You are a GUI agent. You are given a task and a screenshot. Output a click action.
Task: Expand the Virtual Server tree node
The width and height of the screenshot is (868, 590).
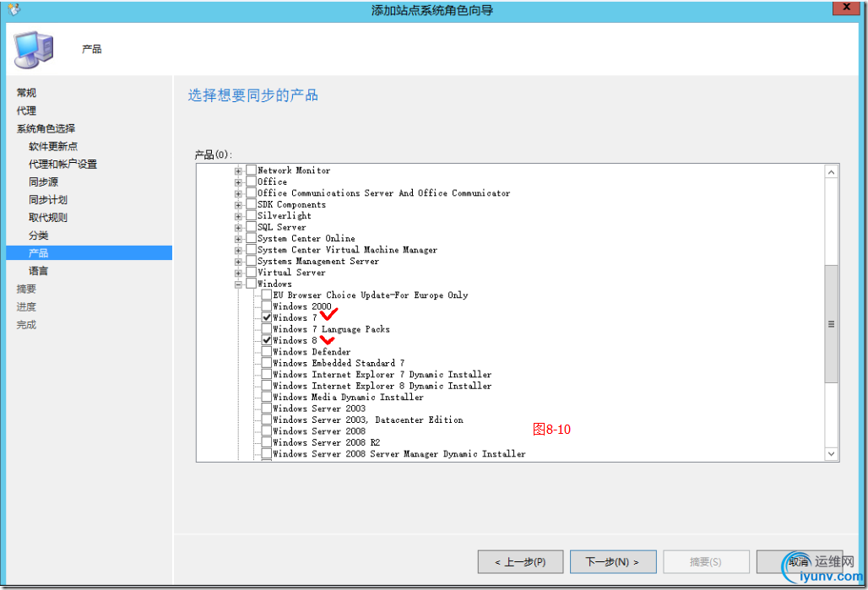(x=238, y=273)
